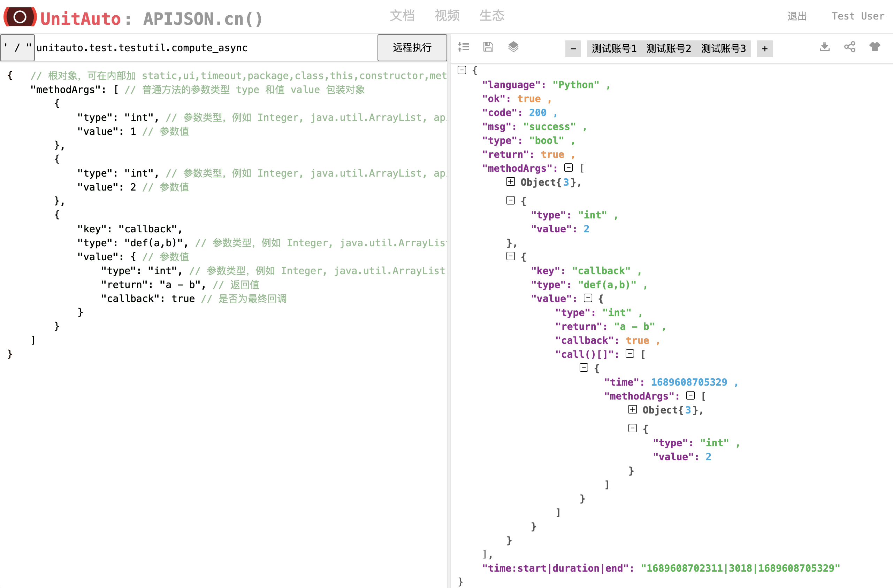Open the 文档 documentation link
The image size is (893, 588).
(402, 15)
